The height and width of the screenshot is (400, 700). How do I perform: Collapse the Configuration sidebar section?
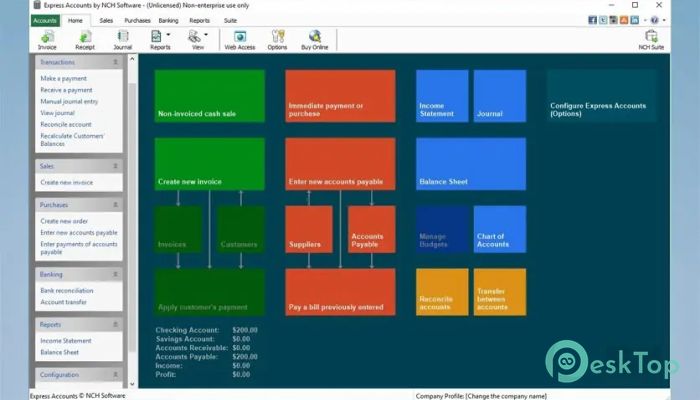115,375
